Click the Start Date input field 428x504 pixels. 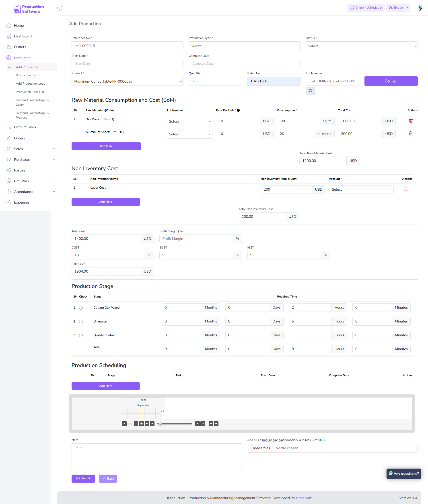[x=127, y=63]
